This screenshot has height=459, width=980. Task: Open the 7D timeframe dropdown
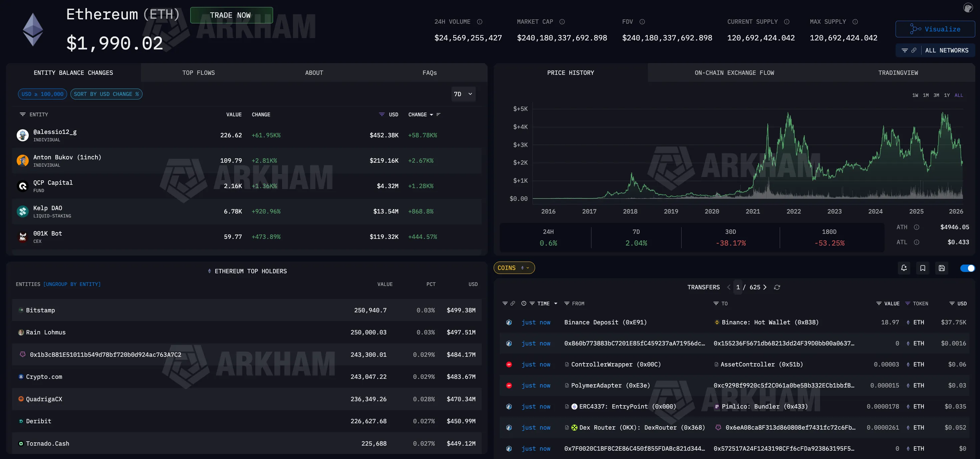(463, 94)
